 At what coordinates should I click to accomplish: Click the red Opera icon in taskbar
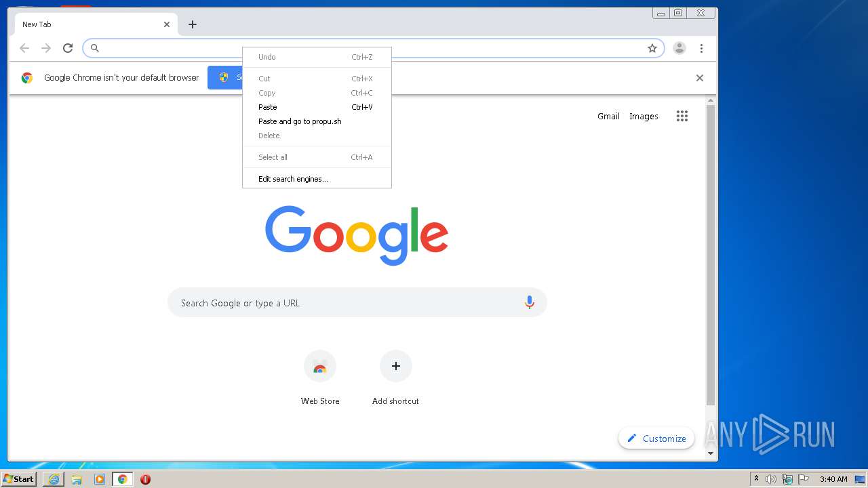pyautogui.click(x=145, y=479)
